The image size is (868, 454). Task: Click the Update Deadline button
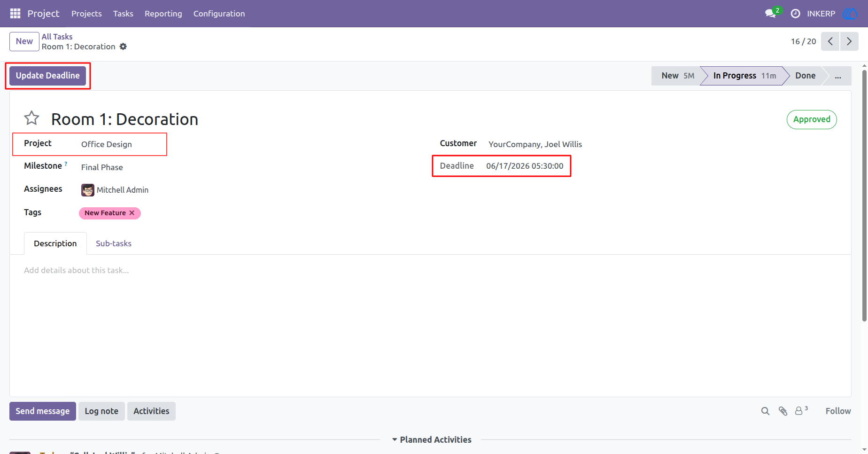48,76
